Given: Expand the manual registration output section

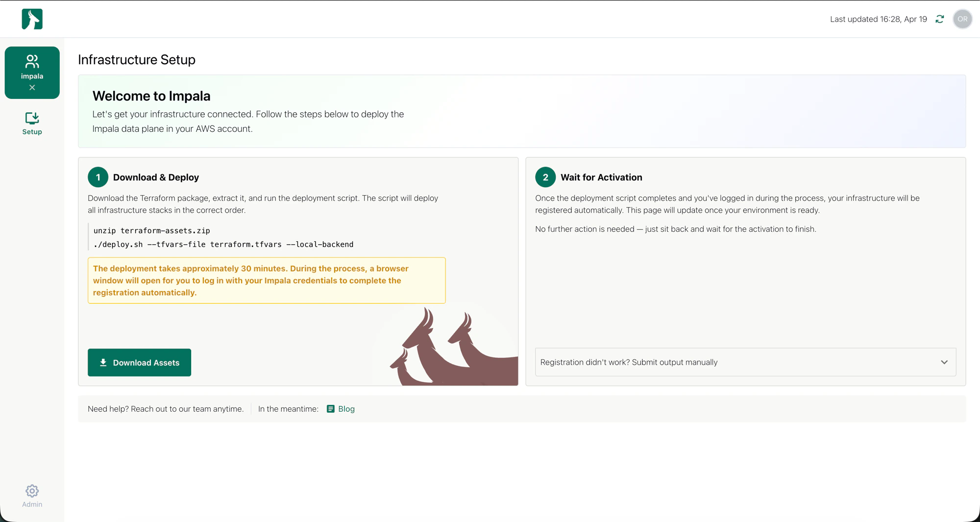Looking at the screenshot, I should pos(745,362).
